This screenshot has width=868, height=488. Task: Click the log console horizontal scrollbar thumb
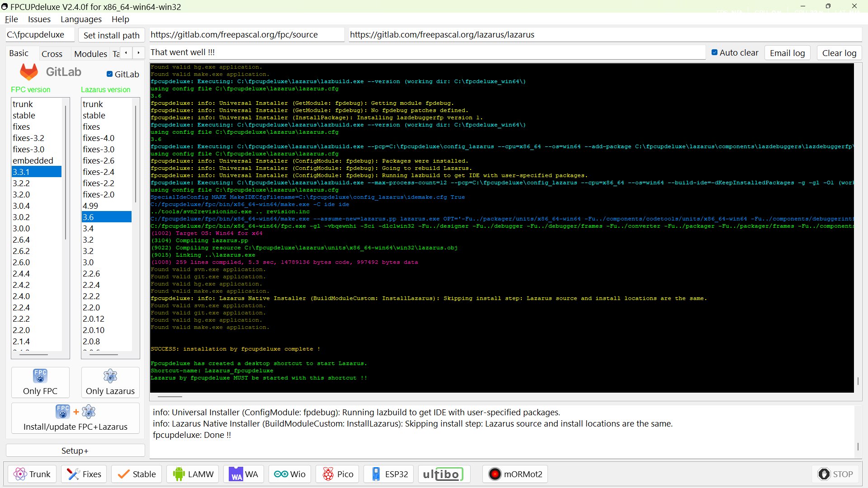click(x=170, y=396)
